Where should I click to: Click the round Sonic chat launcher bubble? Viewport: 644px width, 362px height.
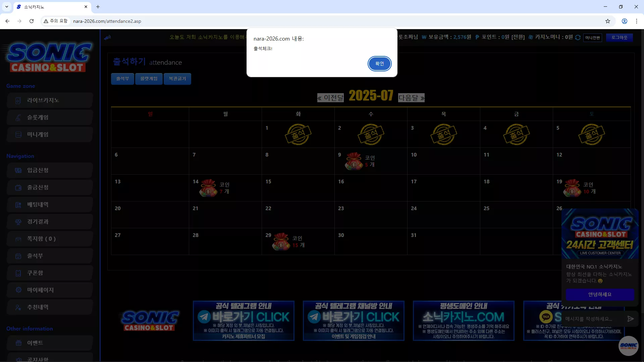[x=629, y=346]
